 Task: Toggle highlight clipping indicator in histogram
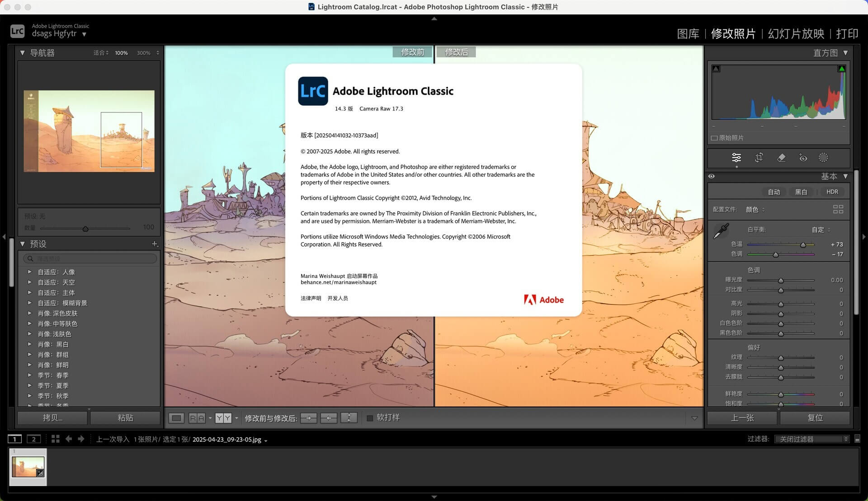coord(841,69)
